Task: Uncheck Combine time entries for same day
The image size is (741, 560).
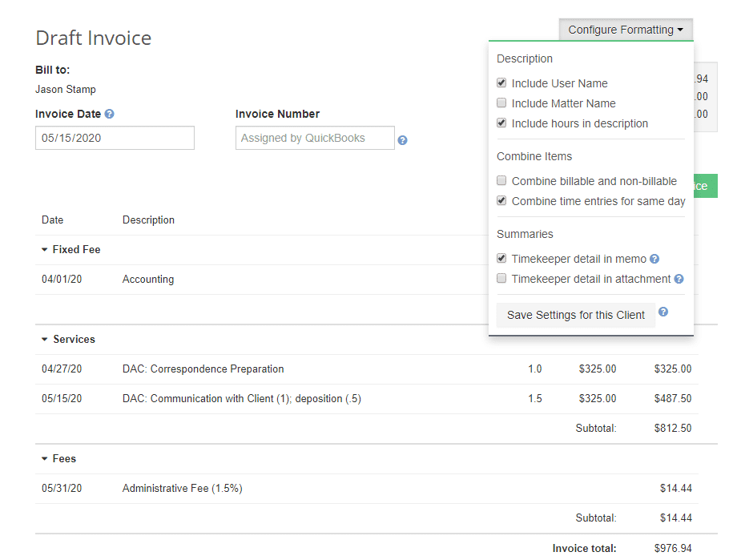Action: pos(501,201)
